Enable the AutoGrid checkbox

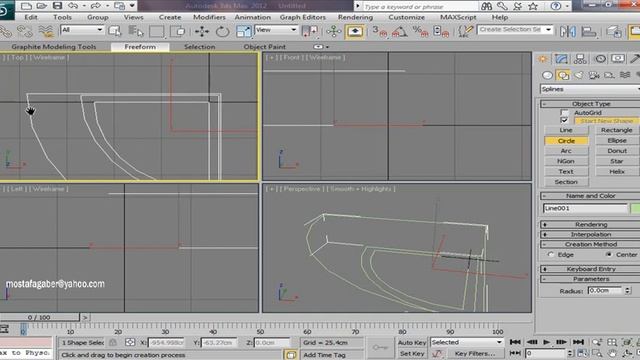[x=564, y=113]
